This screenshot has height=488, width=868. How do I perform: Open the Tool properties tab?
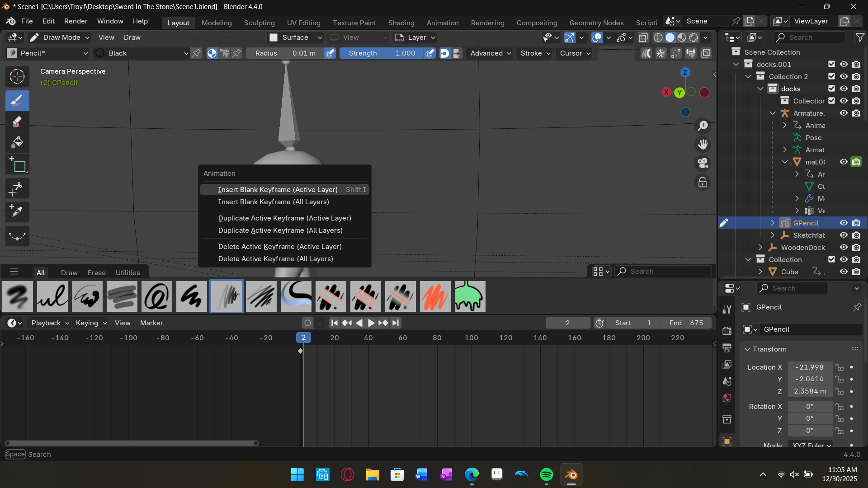tap(727, 310)
